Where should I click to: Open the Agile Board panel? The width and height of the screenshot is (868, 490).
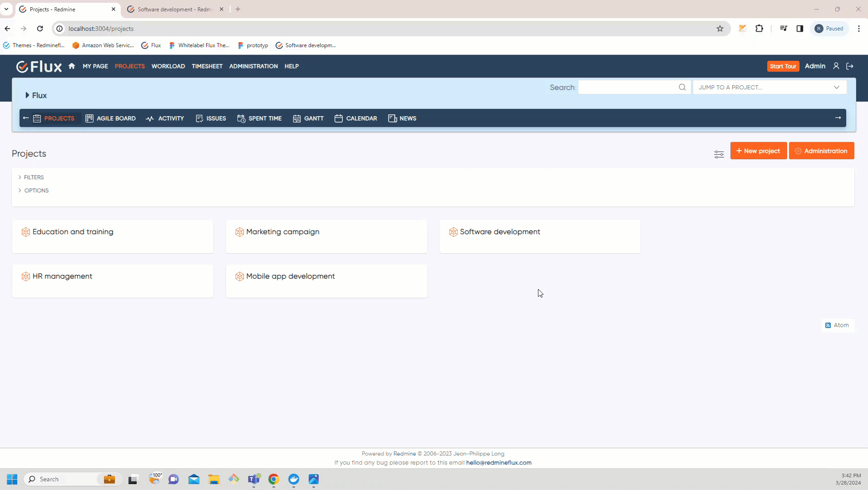point(110,118)
